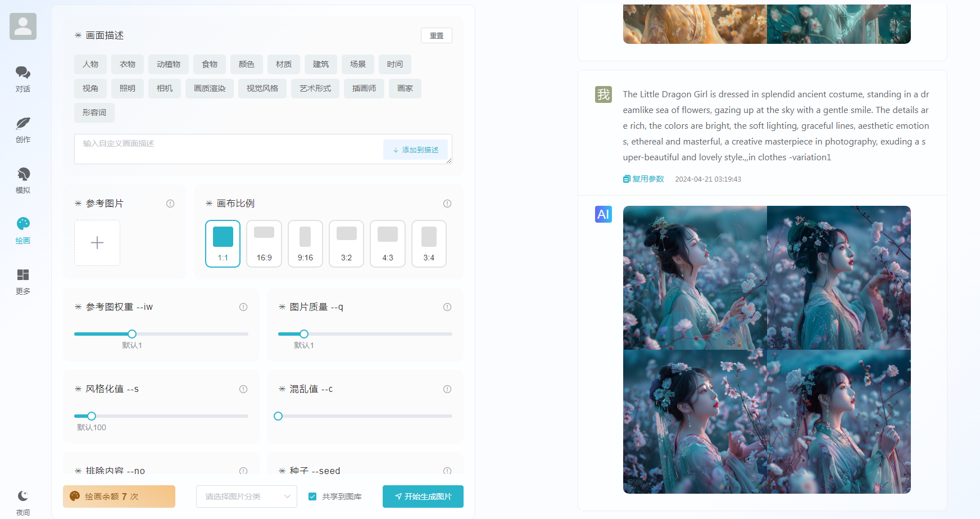Image resolution: width=980 pixels, height=519 pixels.
Task: Click the 重置 reset button
Action: tap(437, 35)
